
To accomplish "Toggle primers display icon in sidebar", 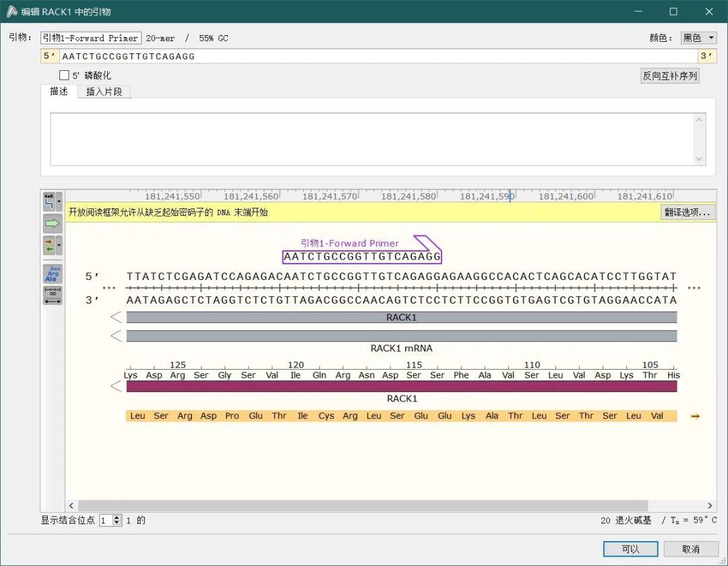I will 49,244.
